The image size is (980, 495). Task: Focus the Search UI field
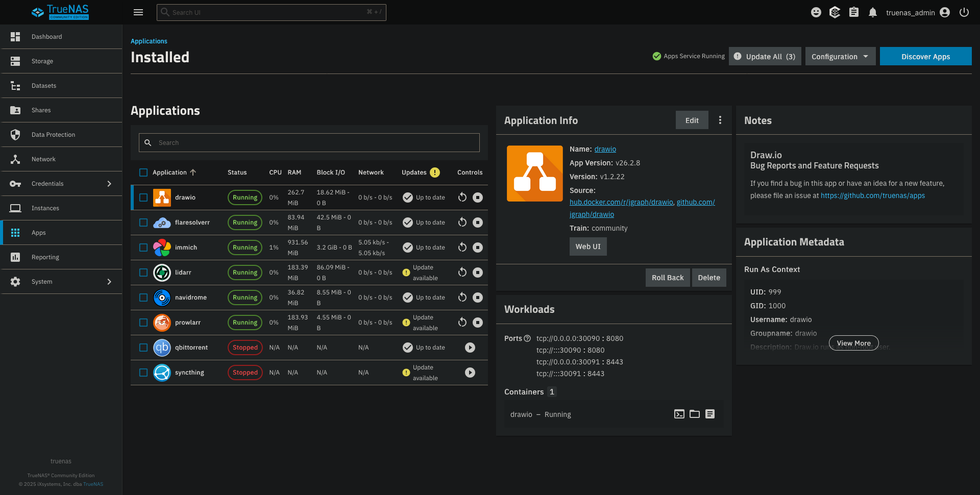tap(272, 12)
